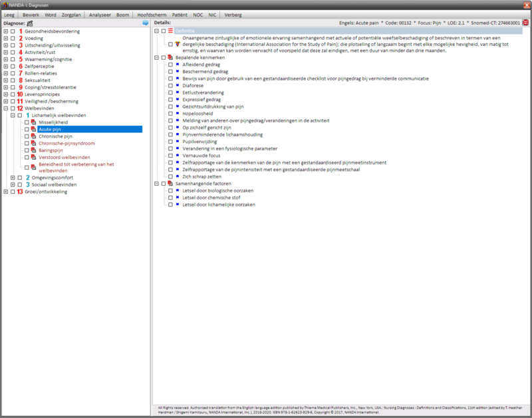Image resolution: width=532 pixels, height=418 pixels.
Task: Collapse the Welbevinden domain
Action: (5, 108)
